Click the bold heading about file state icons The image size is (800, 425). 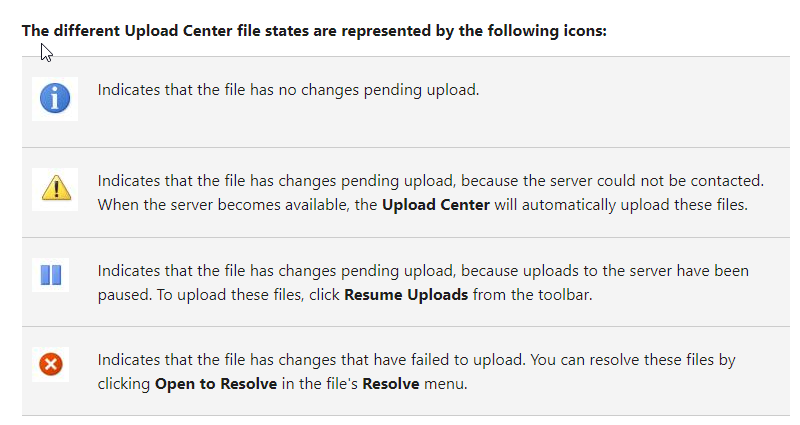(x=314, y=31)
